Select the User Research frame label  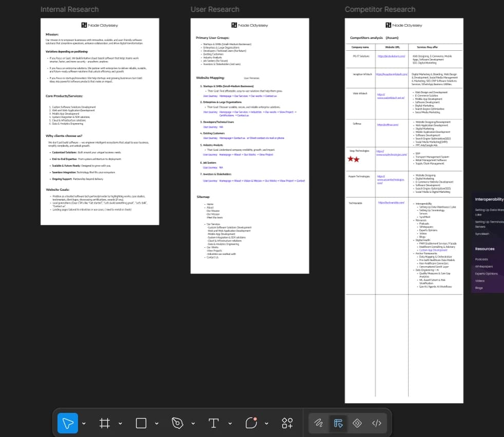pyautogui.click(x=215, y=9)
